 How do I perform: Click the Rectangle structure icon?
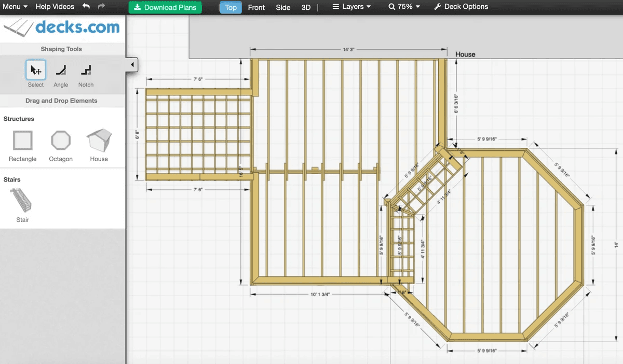23,141
